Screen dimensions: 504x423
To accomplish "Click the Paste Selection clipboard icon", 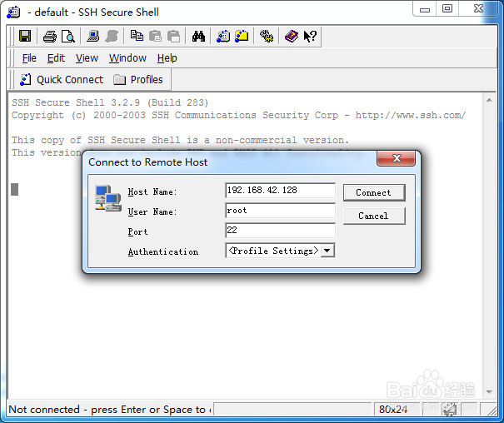I will tap(174, 37).
